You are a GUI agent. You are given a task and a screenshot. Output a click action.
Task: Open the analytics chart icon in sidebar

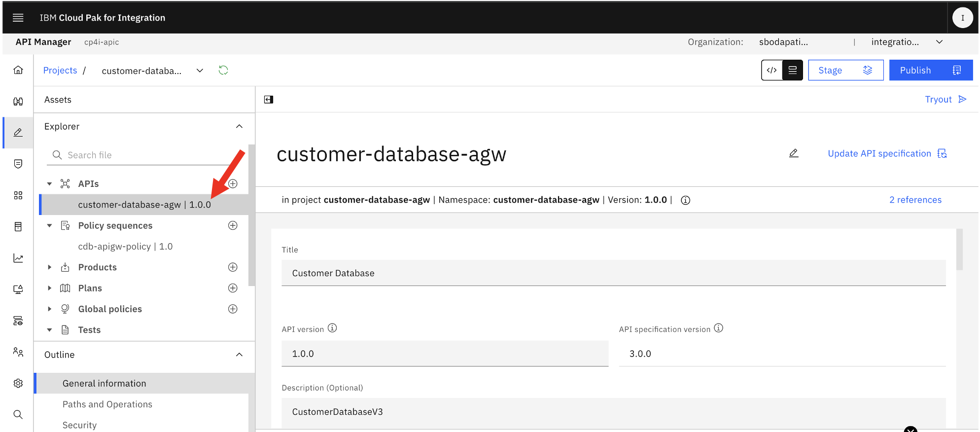click(x=18, y=258)
